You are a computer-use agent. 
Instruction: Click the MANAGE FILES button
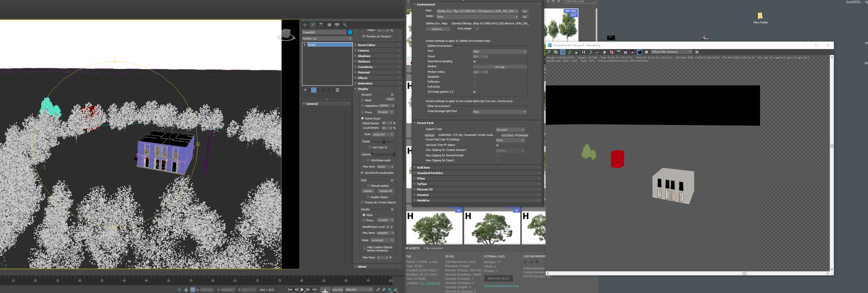(498, 279)
